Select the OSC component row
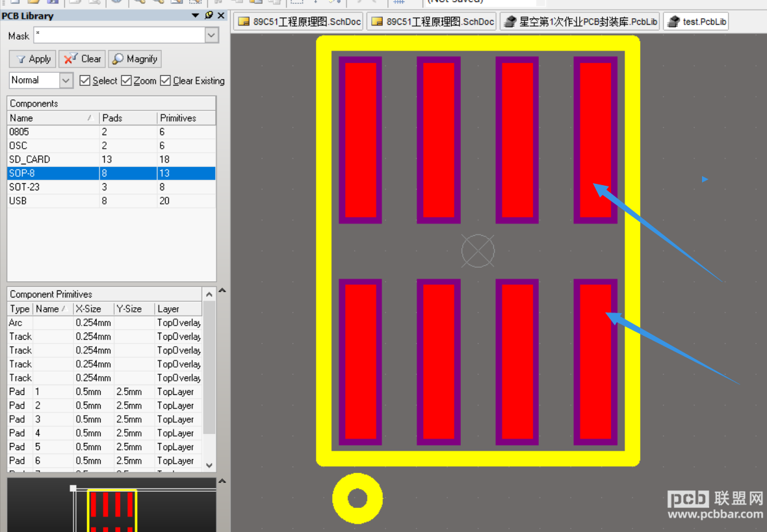 pyautogui.click(x=112, y=146)
